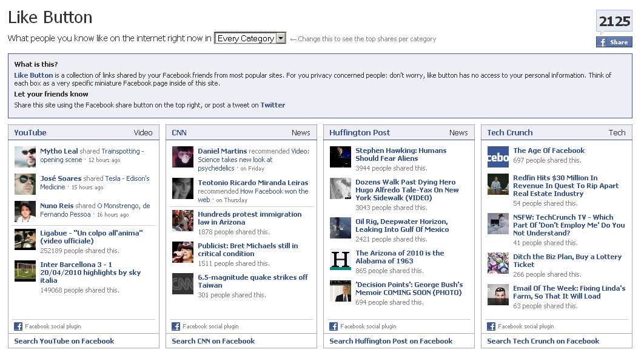Click the Facebook Share button
This screenshot has height=352, width=644.
pyautogui.click(x=614, y=42)
